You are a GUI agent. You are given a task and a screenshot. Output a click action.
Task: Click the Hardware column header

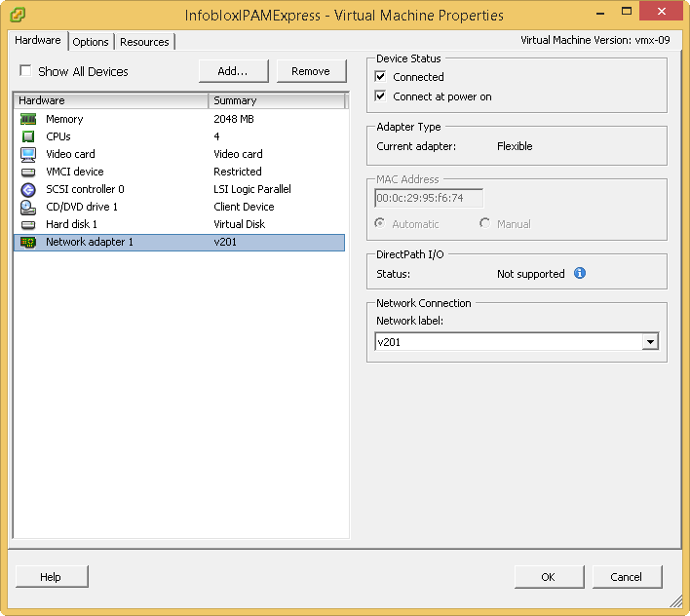point(111,100)
